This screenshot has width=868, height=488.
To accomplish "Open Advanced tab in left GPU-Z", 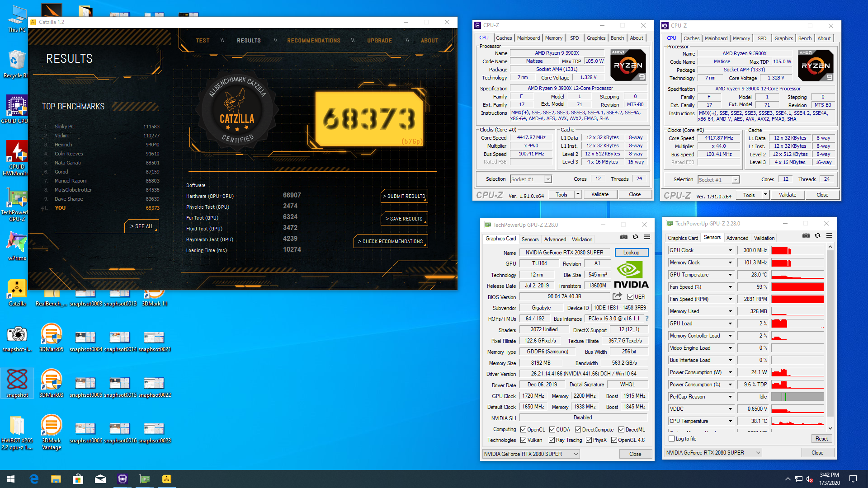I will 555,239.
